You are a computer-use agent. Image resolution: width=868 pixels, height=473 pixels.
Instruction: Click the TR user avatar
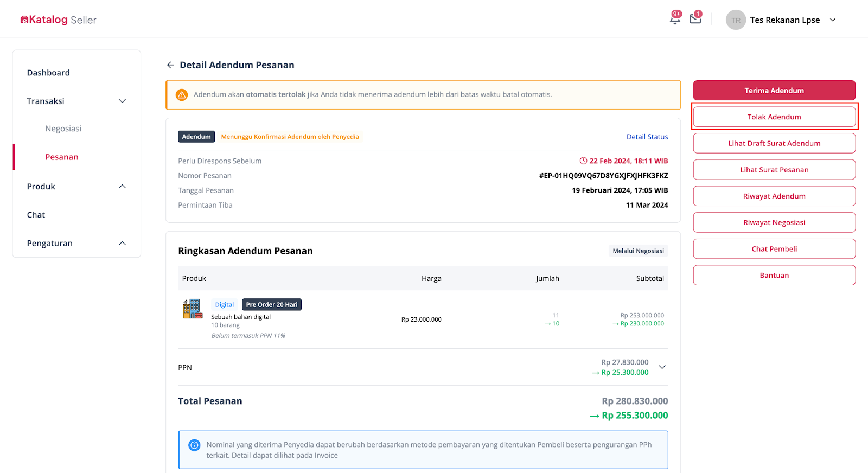pos(736,20)
